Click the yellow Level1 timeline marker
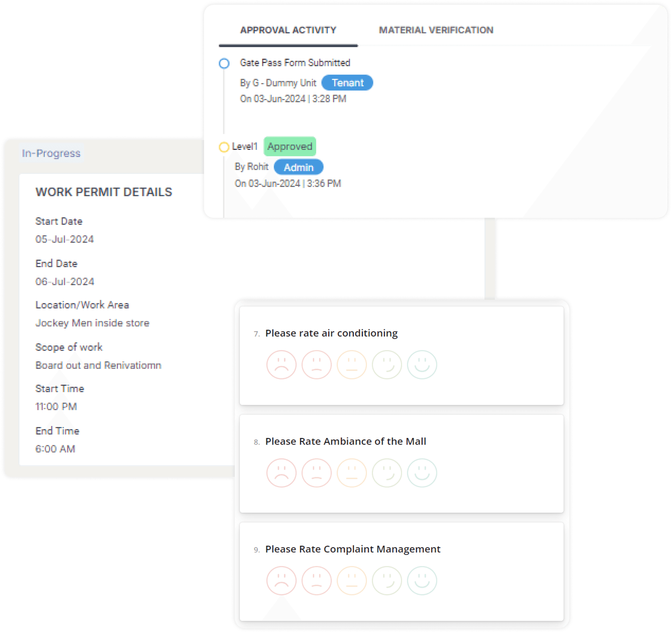The image size is (672, 633). [x=224, y=147]
